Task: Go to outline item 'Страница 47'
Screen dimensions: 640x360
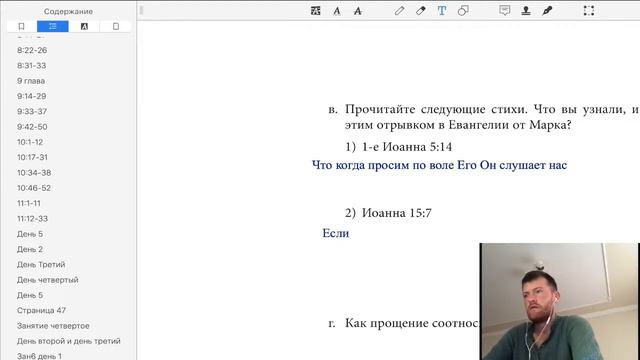Action: point(41,310)
